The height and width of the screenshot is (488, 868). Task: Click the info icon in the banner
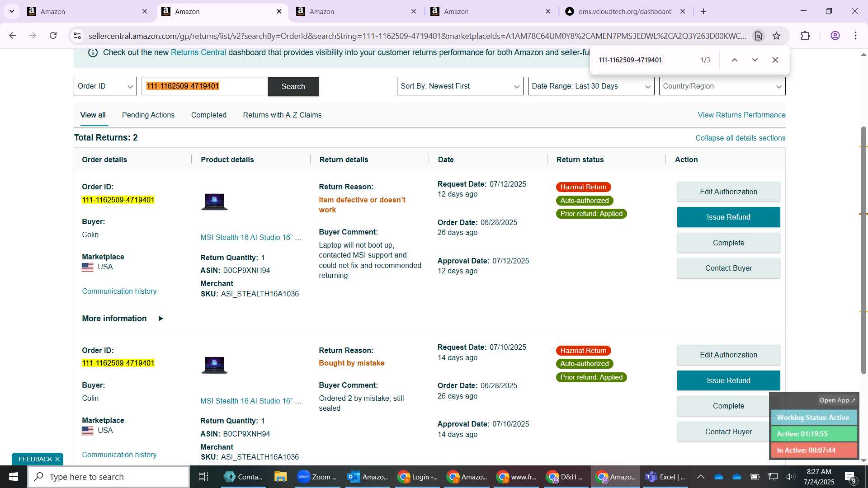coord(93,52)
